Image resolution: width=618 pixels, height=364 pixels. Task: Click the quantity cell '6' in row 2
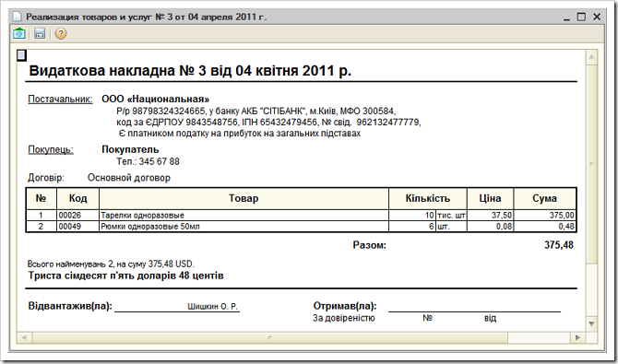[412, 227]
